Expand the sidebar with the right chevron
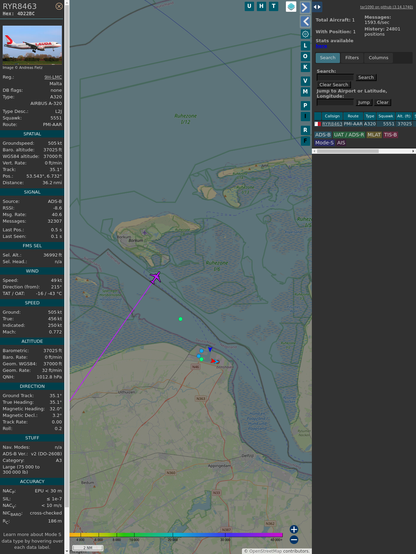The height and width of the screenshot is (554, 416). pyautogui.click(x=305, y=7)
